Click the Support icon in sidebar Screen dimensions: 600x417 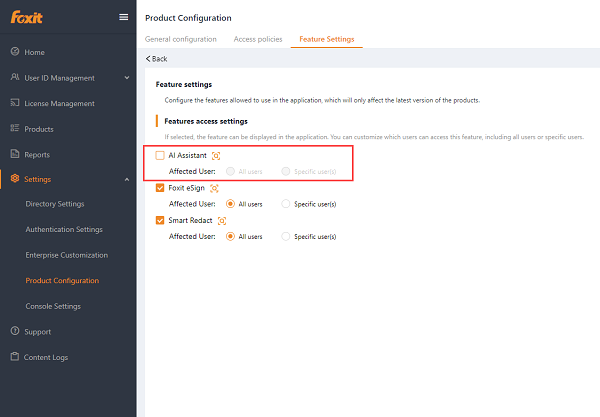point(15,331)
